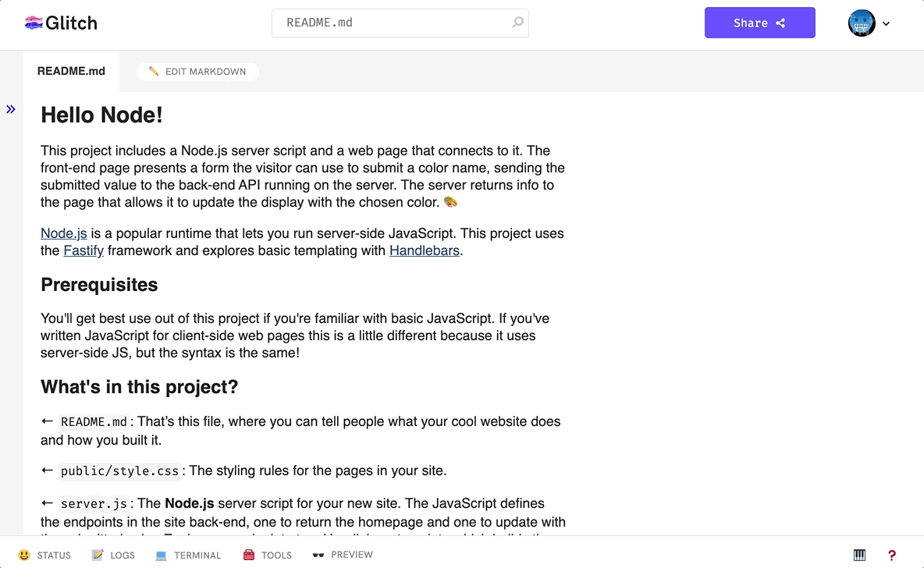Follow the Node.js link
This screenshot has height=568, width=924.
tap(64, 233)
